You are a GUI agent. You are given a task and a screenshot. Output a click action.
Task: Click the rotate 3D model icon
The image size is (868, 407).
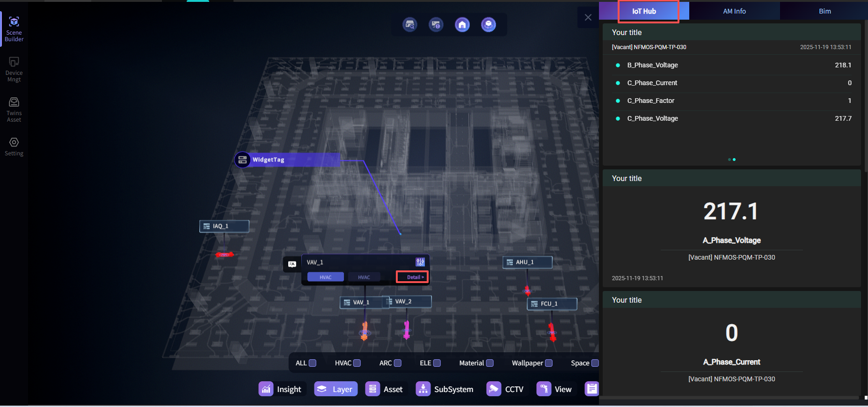488,25
